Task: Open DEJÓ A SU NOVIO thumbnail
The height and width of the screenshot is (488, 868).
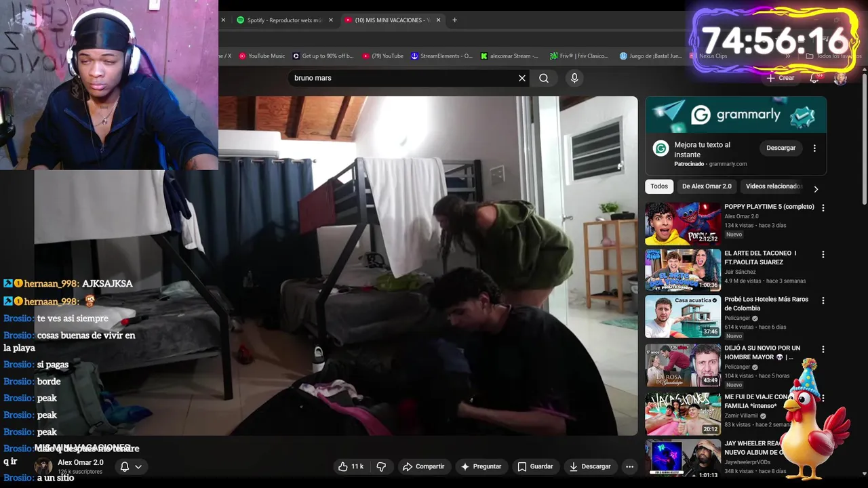Action: [683, 365]
